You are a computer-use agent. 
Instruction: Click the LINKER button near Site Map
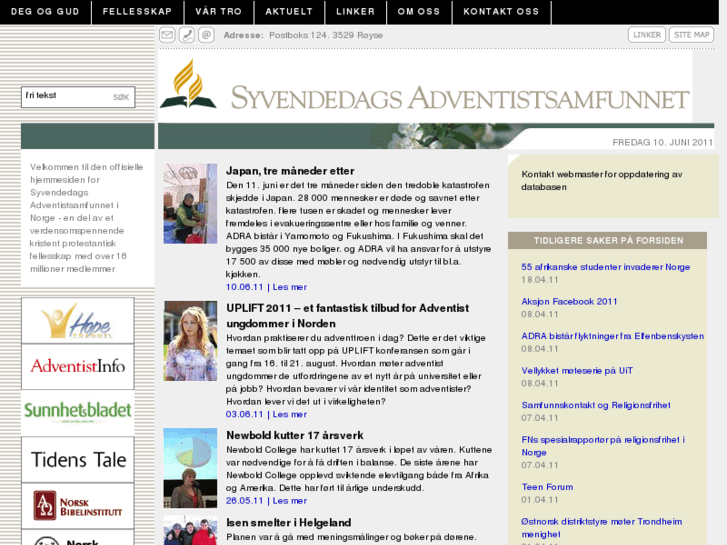click(647, 35)
